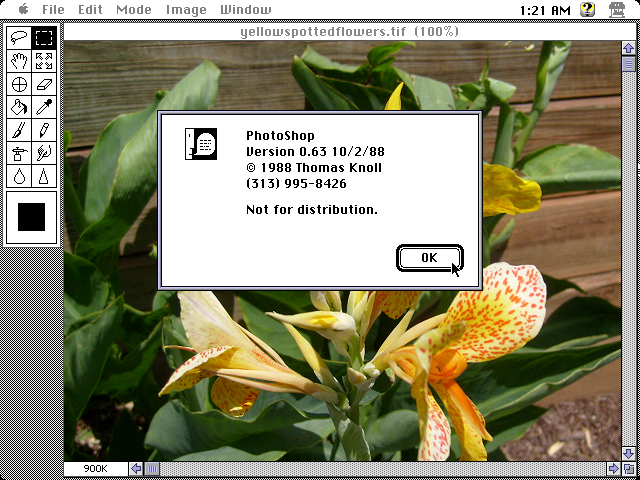Open the Balloon Help menu icon

pyautogui.click(x=587, y=9)
